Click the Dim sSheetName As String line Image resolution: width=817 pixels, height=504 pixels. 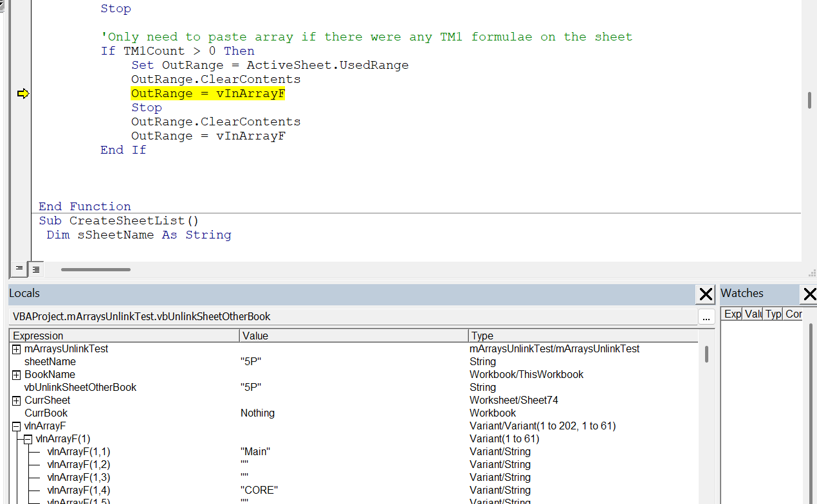[138, 235]
